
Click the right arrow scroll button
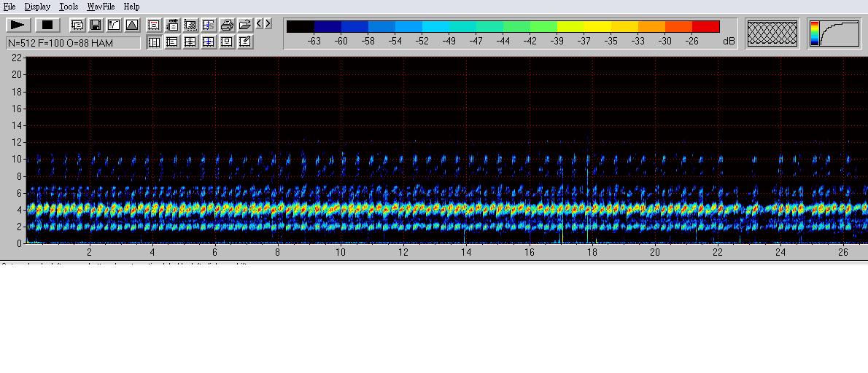click(268, 24)
